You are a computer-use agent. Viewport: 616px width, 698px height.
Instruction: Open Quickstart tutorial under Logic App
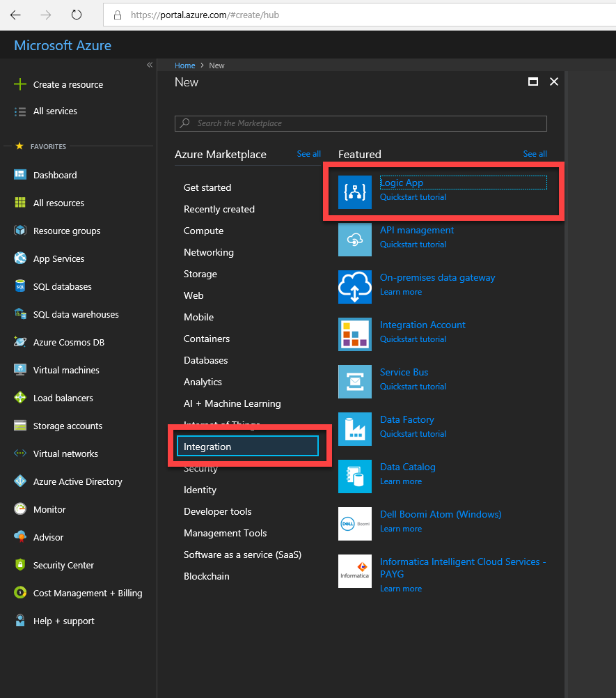click(413, 197)
